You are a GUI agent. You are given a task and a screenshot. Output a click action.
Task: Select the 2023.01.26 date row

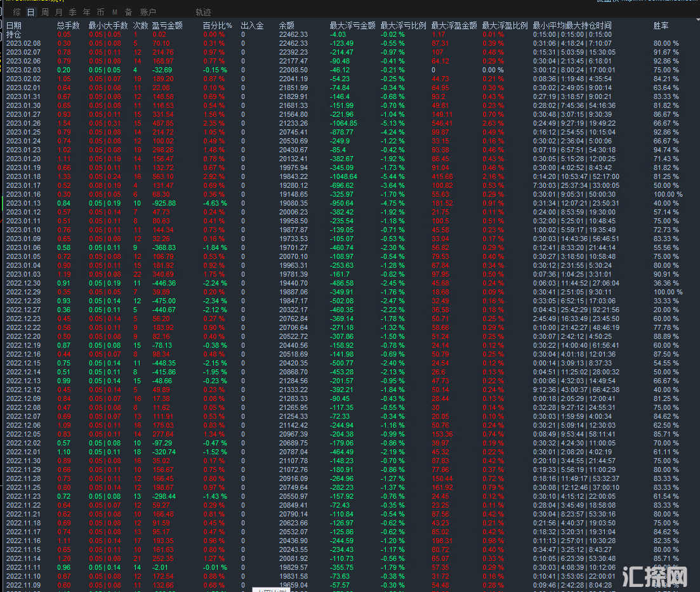[23, 123]
